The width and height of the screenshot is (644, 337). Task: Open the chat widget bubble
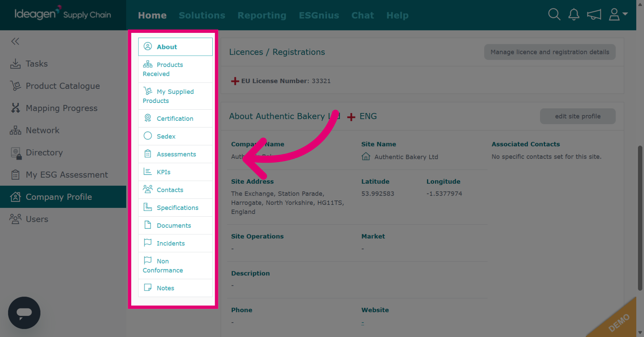(24, 313)
